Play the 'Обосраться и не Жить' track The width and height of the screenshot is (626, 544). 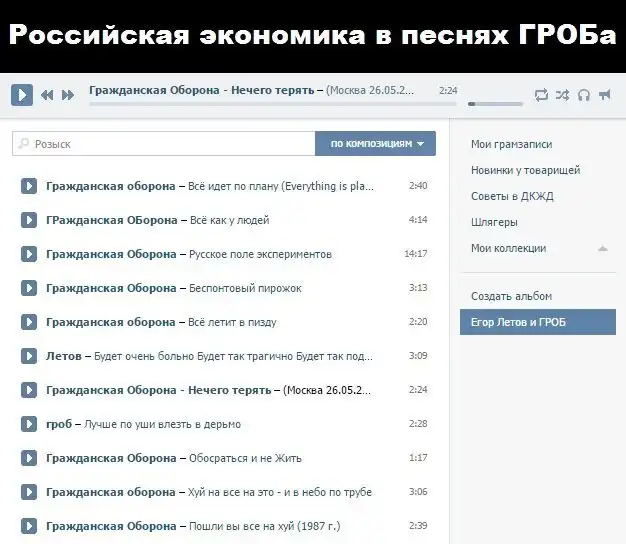[29, 458]
